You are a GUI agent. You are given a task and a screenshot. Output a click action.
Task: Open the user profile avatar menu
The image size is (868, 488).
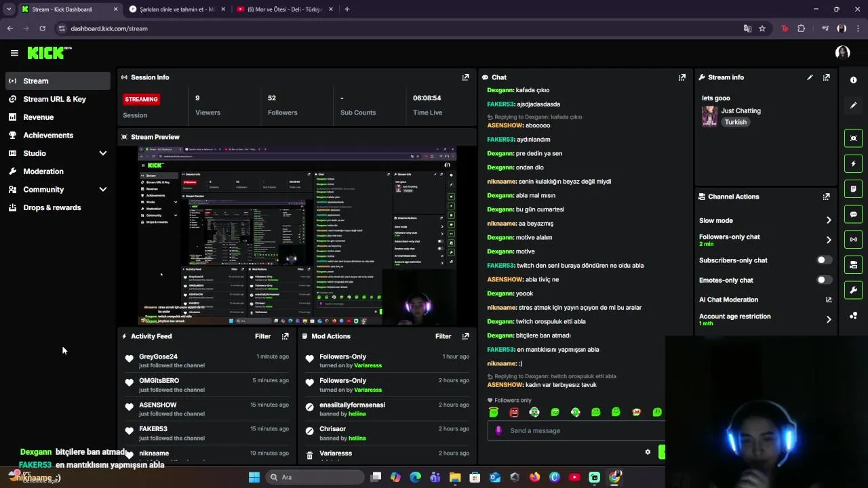842,52
